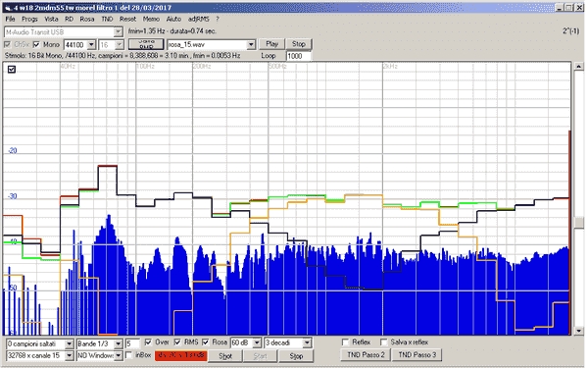Click the 100Hz frequency label

(x=145, y=66)
